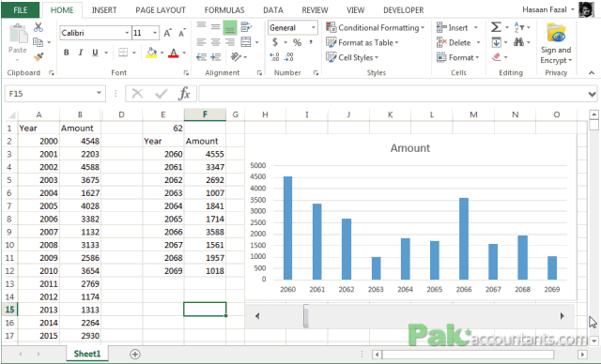This screenshot has height=364, width=601.
Task: Click the Cut scissors icon
Action: tap(39, 27)
